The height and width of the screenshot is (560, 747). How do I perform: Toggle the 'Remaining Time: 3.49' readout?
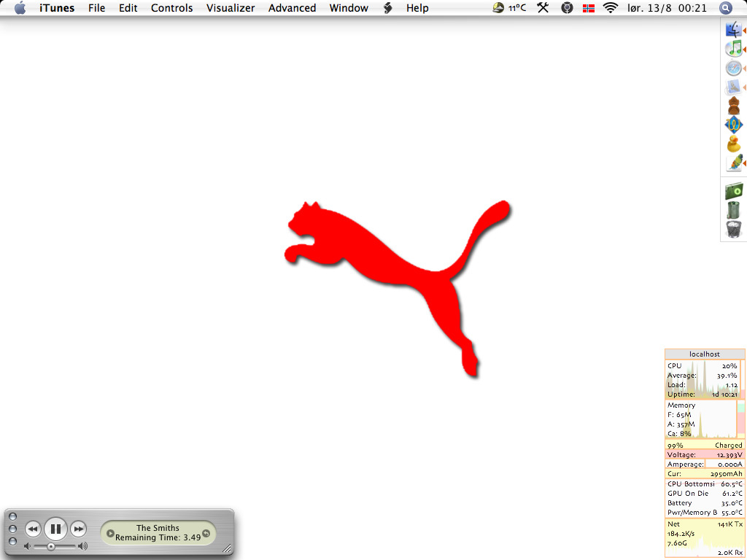click(158, 537)
